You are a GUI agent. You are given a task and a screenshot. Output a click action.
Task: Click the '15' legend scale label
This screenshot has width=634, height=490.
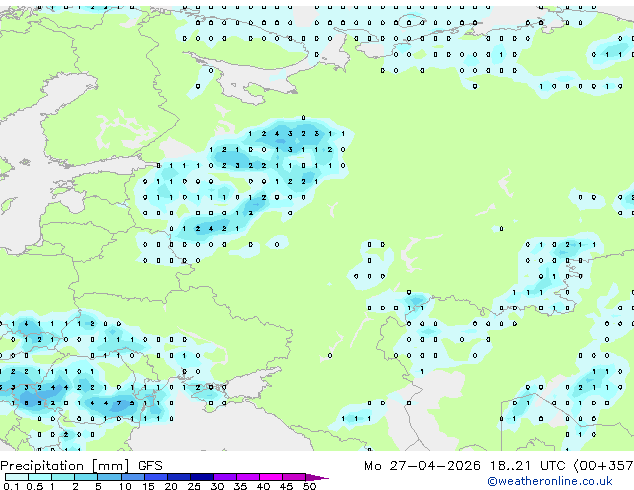(x=148, y=486)
